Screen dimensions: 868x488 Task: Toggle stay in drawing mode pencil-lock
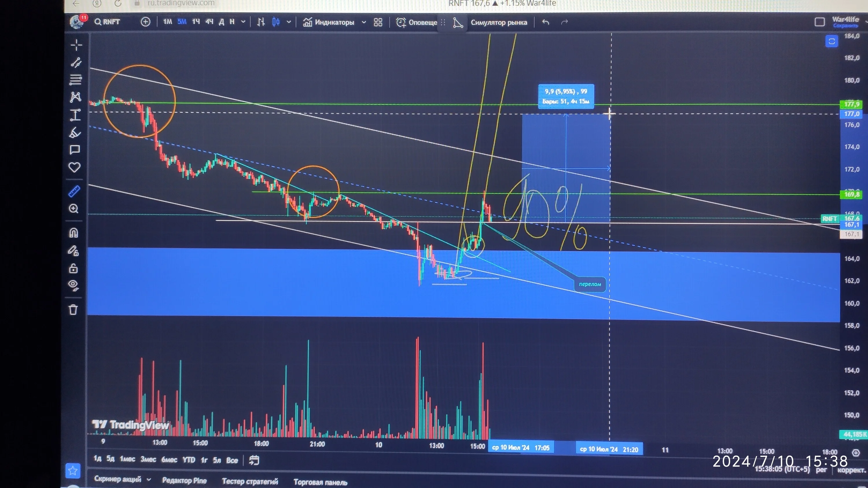point(73,251)
